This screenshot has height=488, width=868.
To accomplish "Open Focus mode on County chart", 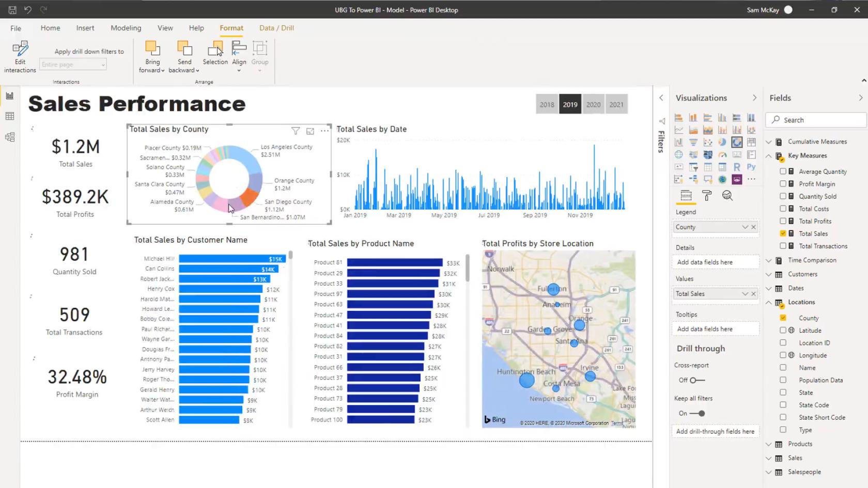I will pyautogui.click(x=310, y=131).
